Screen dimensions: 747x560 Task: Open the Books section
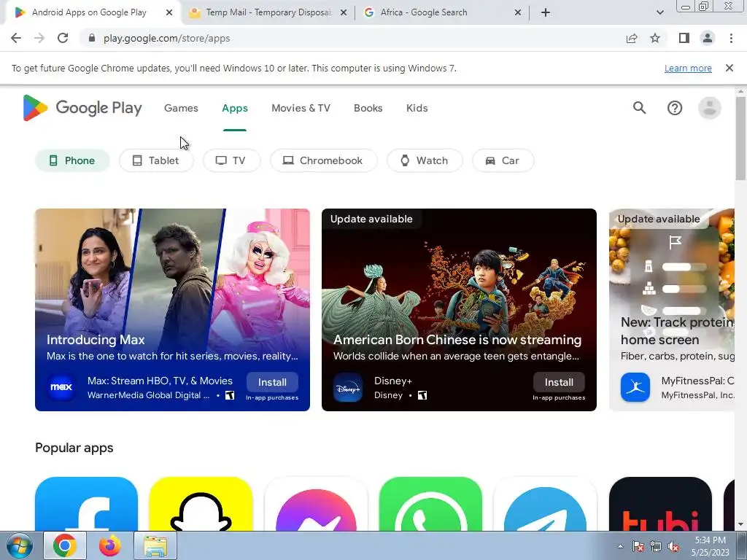tap(368, 108)
